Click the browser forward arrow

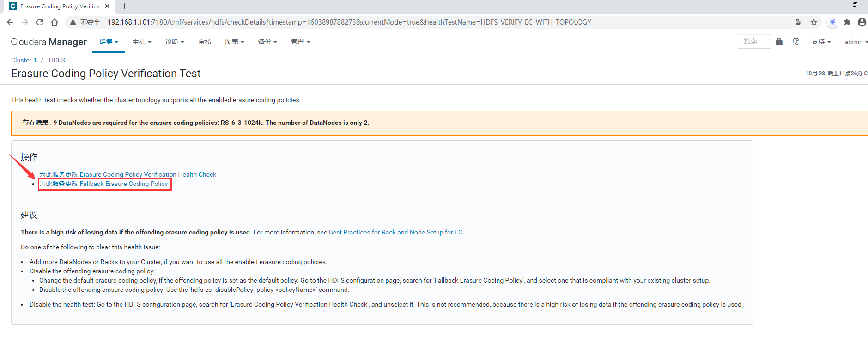(x=25, y=22)
